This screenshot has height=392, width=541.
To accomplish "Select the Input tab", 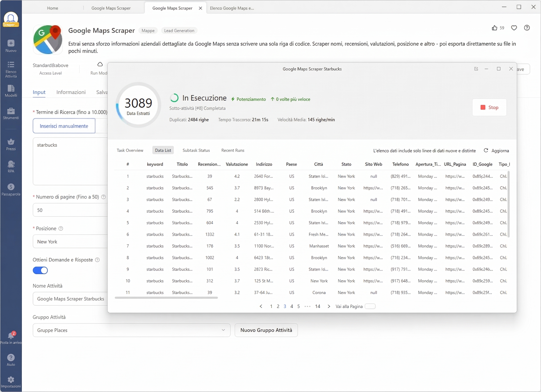I will pyautogui.click(x=39, y=92).
